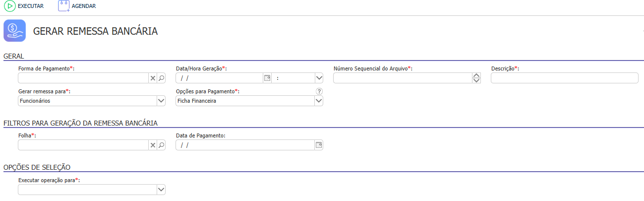The image size is (644, 201).
Task: Open calendar picker for Data de Pagamento
Action: [319, 145]
